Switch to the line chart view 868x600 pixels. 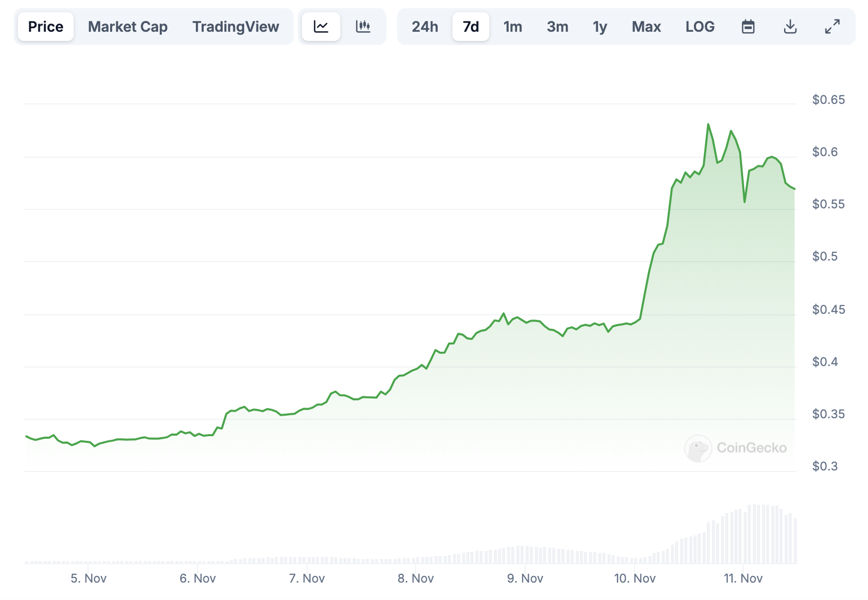321,27
